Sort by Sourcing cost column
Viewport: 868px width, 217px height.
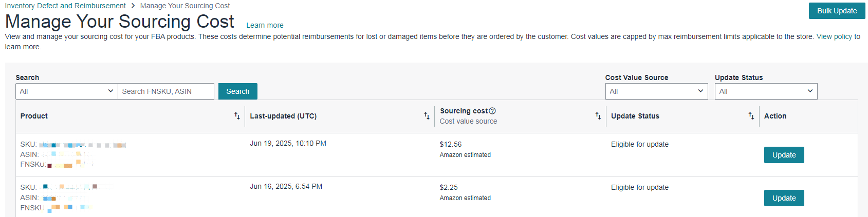(598, 116)
